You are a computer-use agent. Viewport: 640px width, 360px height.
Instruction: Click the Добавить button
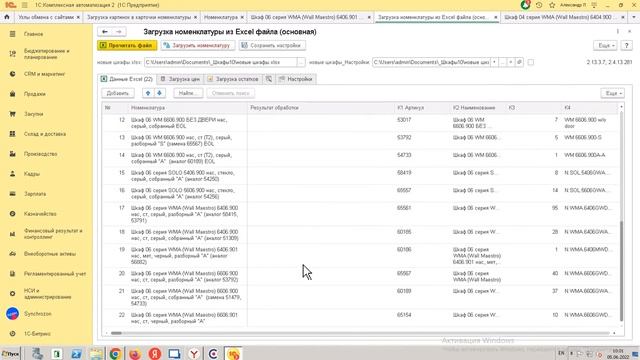click(118, 93)
